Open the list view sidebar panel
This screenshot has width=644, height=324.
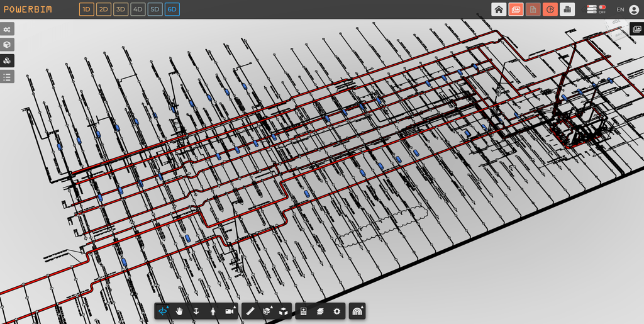point(7,76)
